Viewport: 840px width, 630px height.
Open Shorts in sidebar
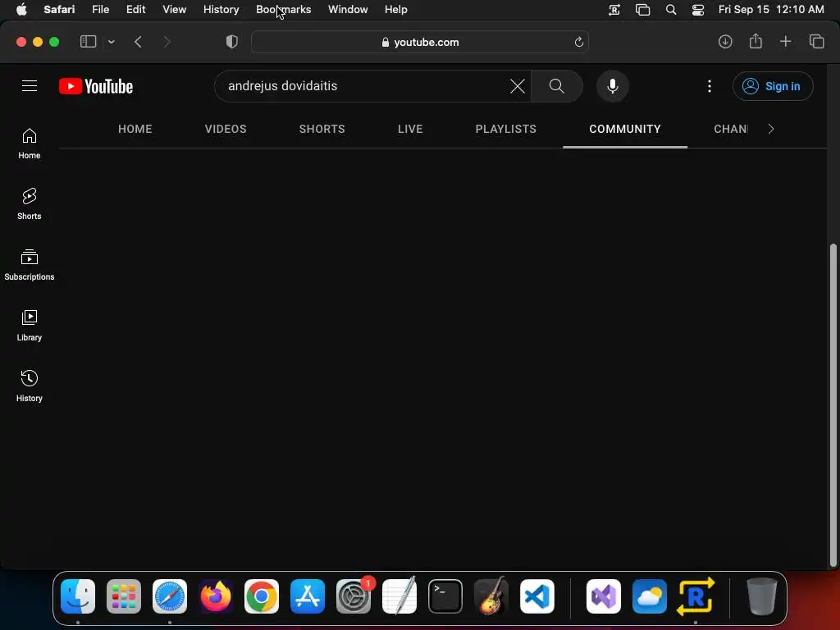coord(29,204)
